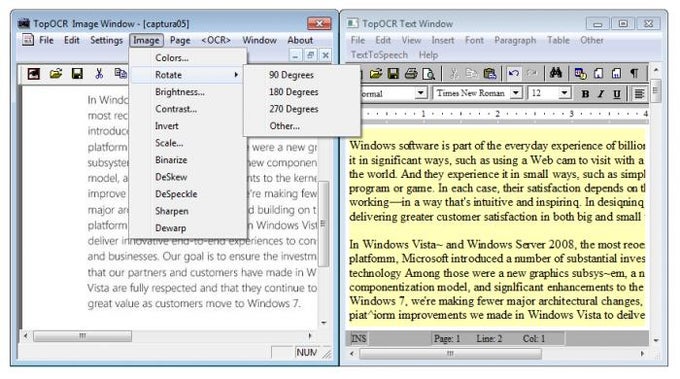
Task: Click the Undo arrow icon
Action: click(x=513, y=74)
